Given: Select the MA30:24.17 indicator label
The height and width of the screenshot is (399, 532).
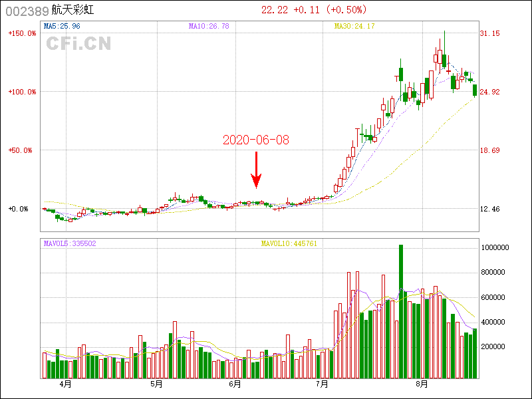Looking at the screenshot, I should (354, 27).
